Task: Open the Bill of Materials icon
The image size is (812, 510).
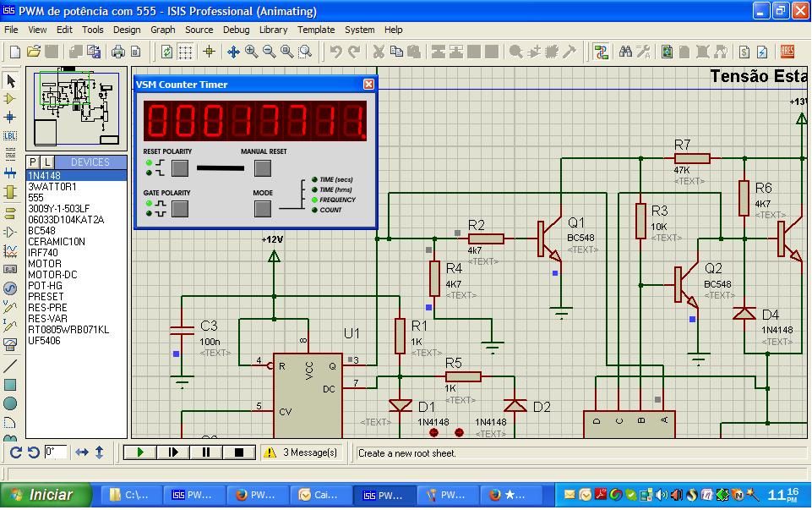Action: click(x=744, y=52)
